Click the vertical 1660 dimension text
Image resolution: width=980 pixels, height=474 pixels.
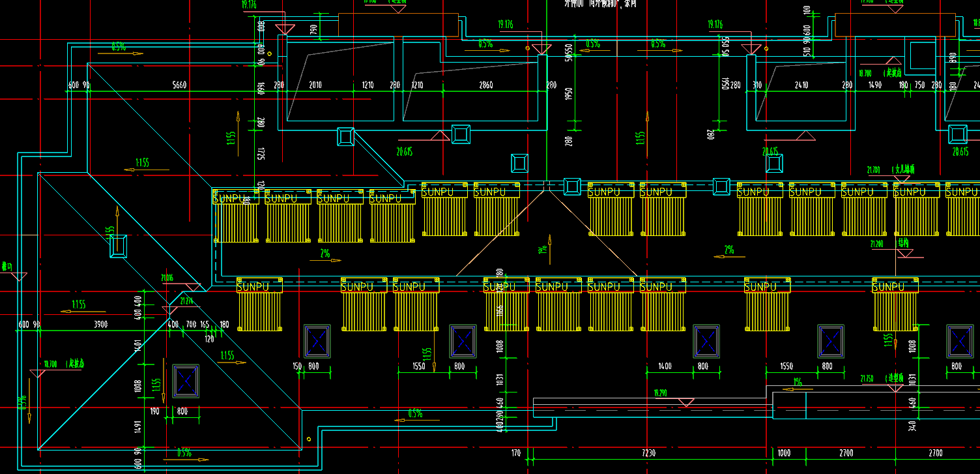coord(261,88)
